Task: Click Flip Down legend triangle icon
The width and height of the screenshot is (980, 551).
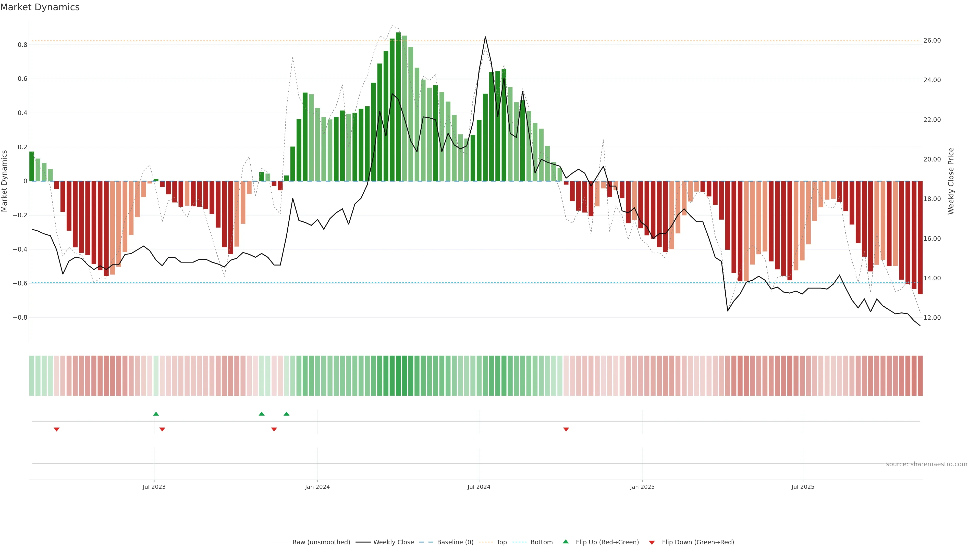Action: tap(652, 542)
